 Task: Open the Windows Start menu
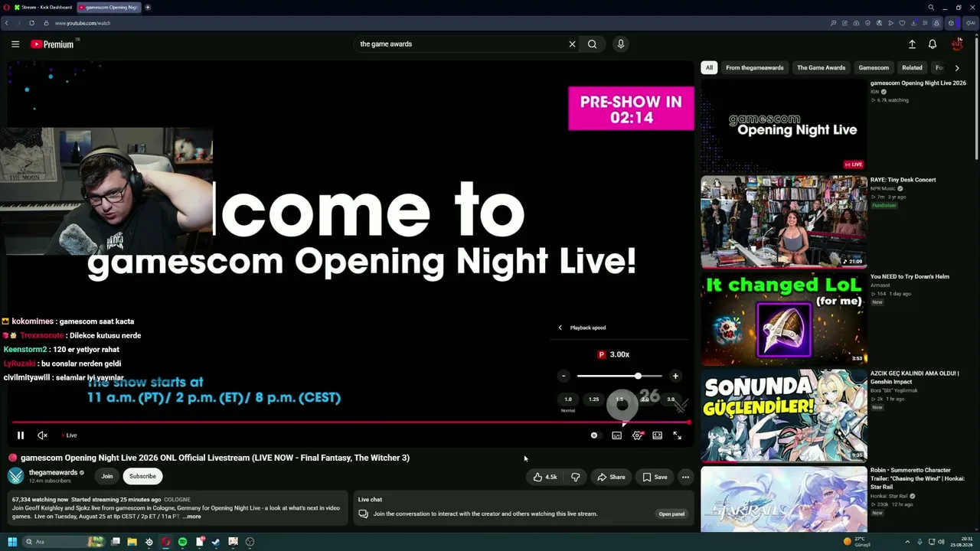click(x=12, y=542)
